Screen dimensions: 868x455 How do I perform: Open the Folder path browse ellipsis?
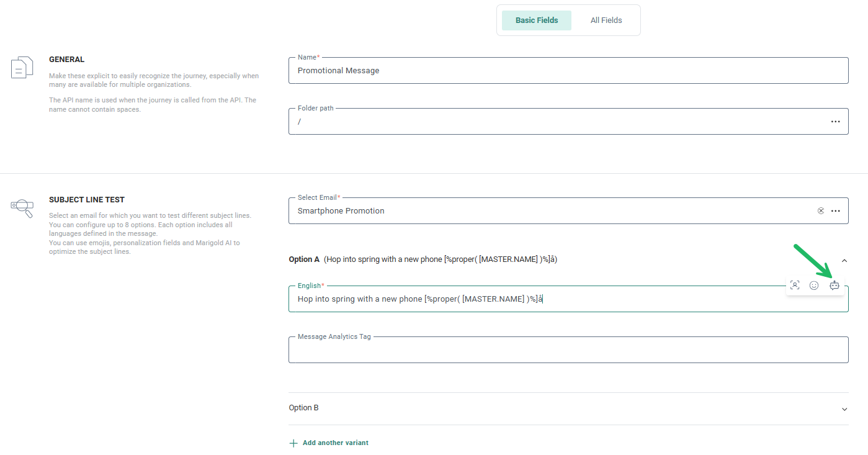click(x=836, y=122)
